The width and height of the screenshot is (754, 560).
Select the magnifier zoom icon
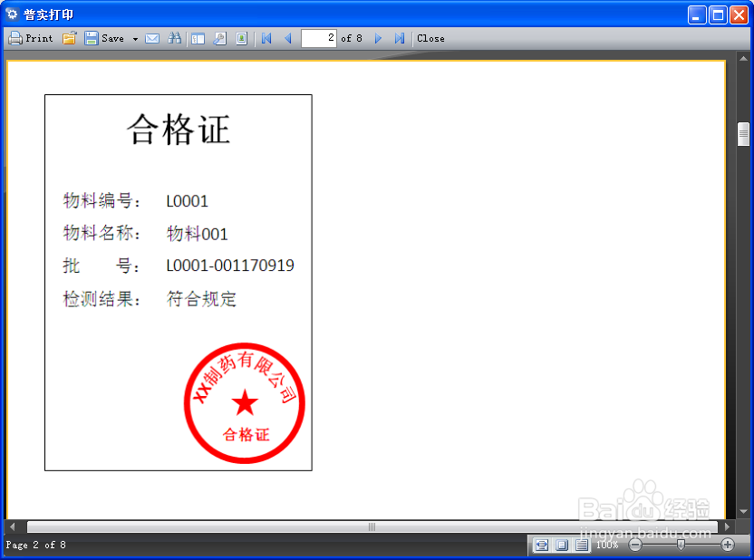[x=218, y=38]
